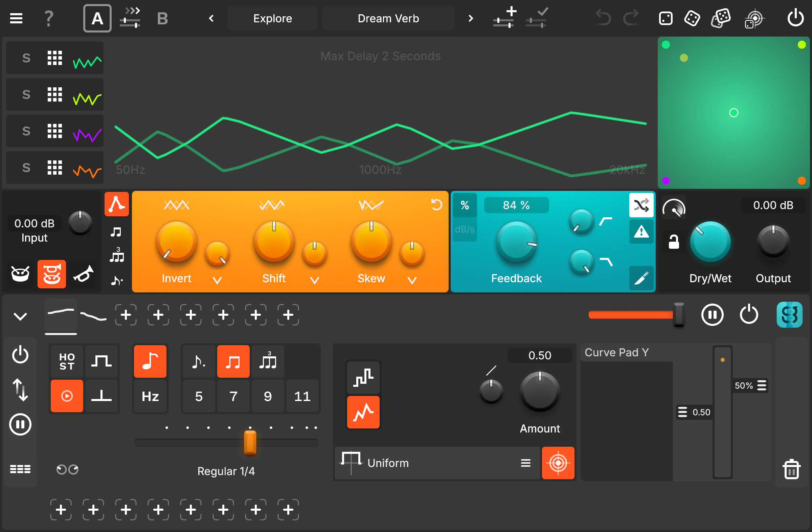Image resolution: width=812 pixels, height=532 pixels.
Task: Switch to the B snapshot
Action: tap(162, 18)
